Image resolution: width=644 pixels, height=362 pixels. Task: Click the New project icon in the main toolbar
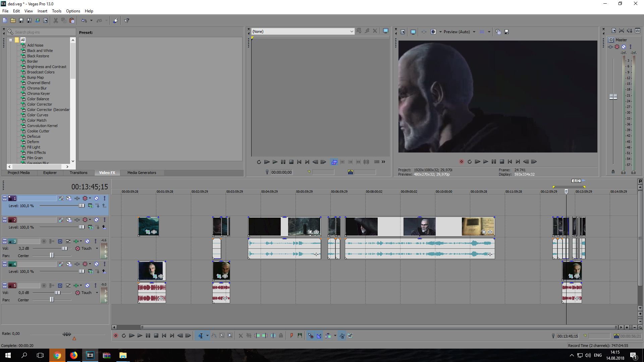[x=5, y=20]
